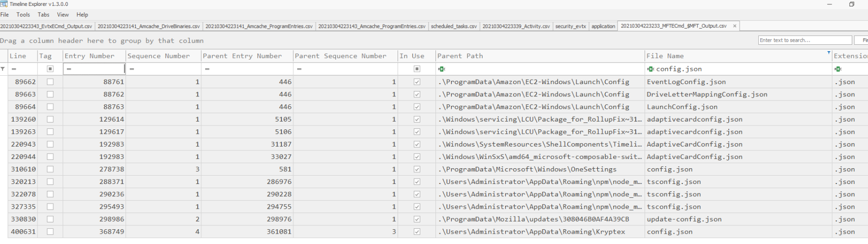Open the Sequence Number filter operator dropdown

132,69
